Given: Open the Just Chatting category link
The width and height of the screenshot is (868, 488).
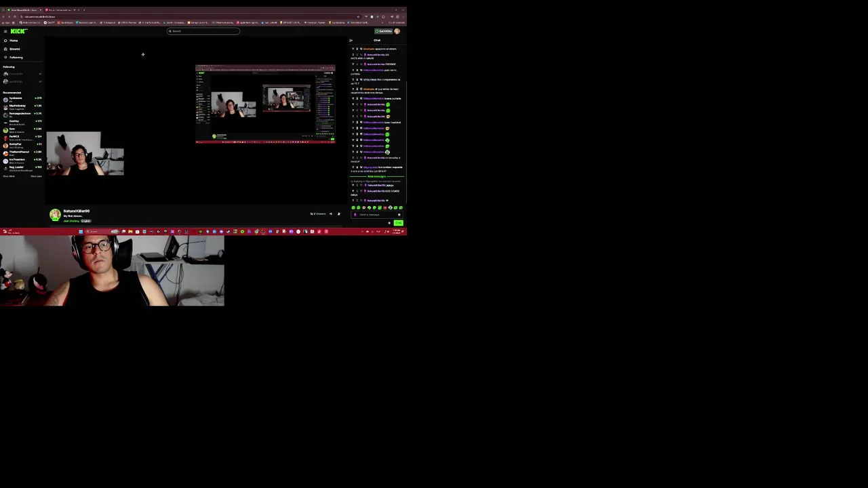Looking at the screenshot, I should [71, 221].
